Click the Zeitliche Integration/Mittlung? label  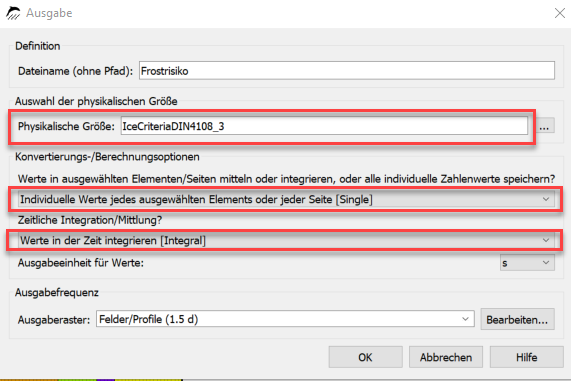tap(90, 220)
